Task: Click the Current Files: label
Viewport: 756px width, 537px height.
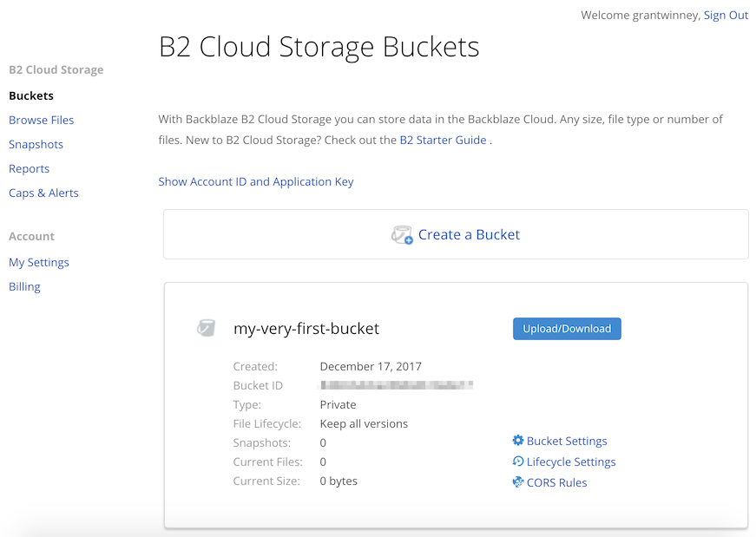Action: 268,462
